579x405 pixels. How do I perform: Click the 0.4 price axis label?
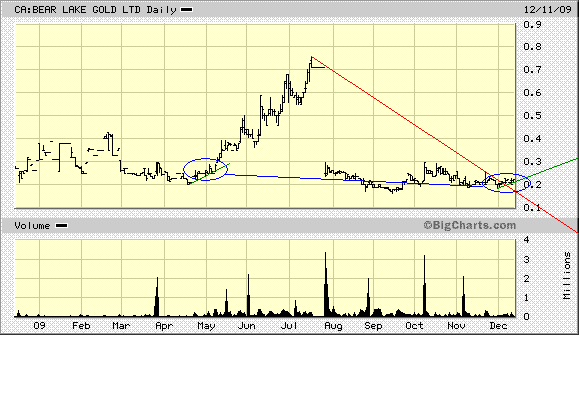[532, 138]
